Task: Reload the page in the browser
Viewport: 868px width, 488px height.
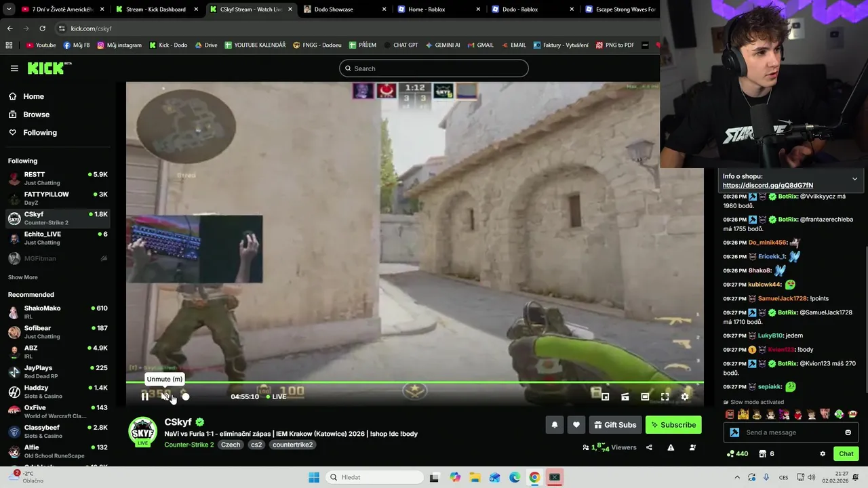Action: [x=42, y=28]
